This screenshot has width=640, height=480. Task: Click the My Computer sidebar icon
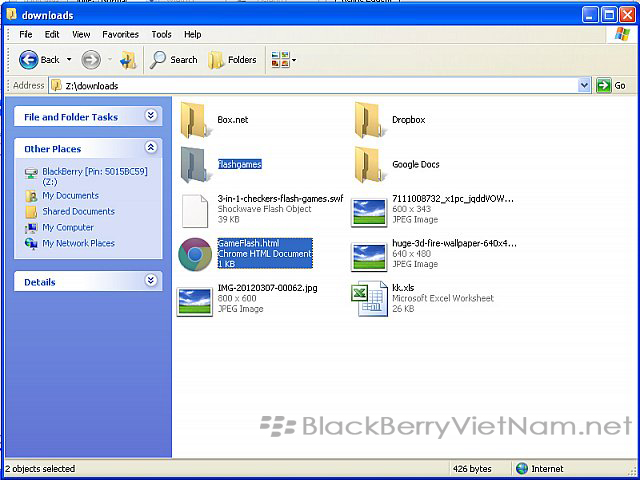(x=31, y=228)
